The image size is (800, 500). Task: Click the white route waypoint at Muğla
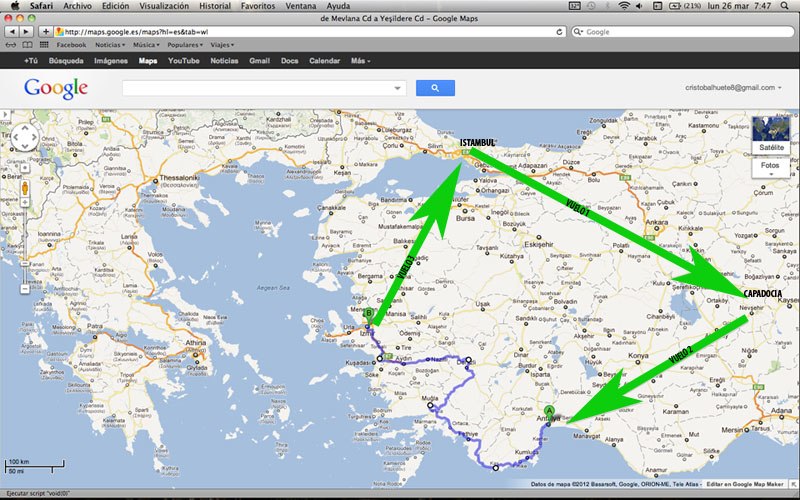click(430, 406)
